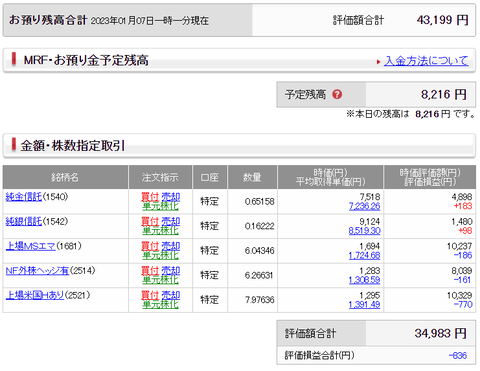Click 売却 for 上場米国Hあり row
The image size is (480, 371).
[x=171, y=295]
